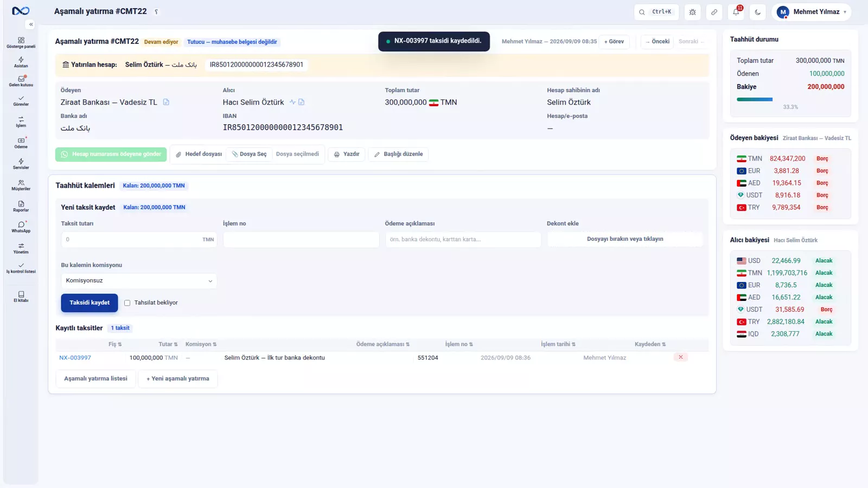This screenshot has width=868, height=488.
Task: Sort installments by Tutar column
Action: pyautogui.click(x=168, y=344)
